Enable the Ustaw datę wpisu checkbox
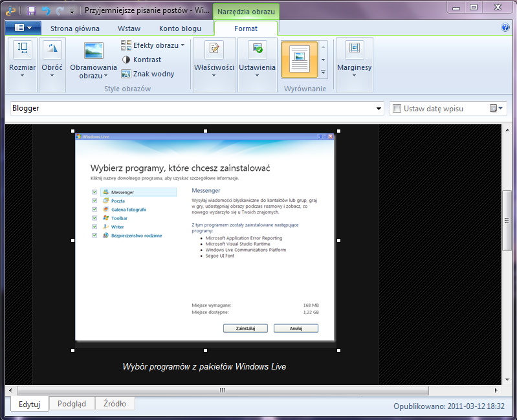The width and height of the screenshot is (517, 420). click(x=397, y=109)
